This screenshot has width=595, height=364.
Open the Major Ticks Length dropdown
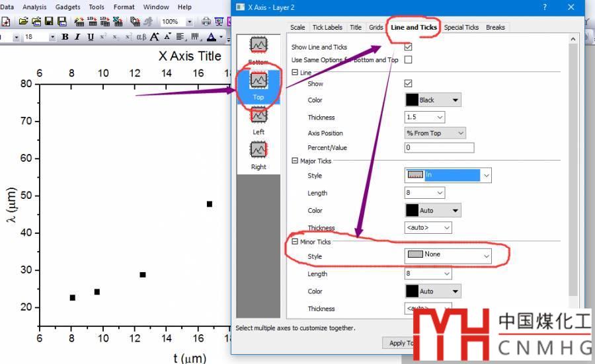440,193
